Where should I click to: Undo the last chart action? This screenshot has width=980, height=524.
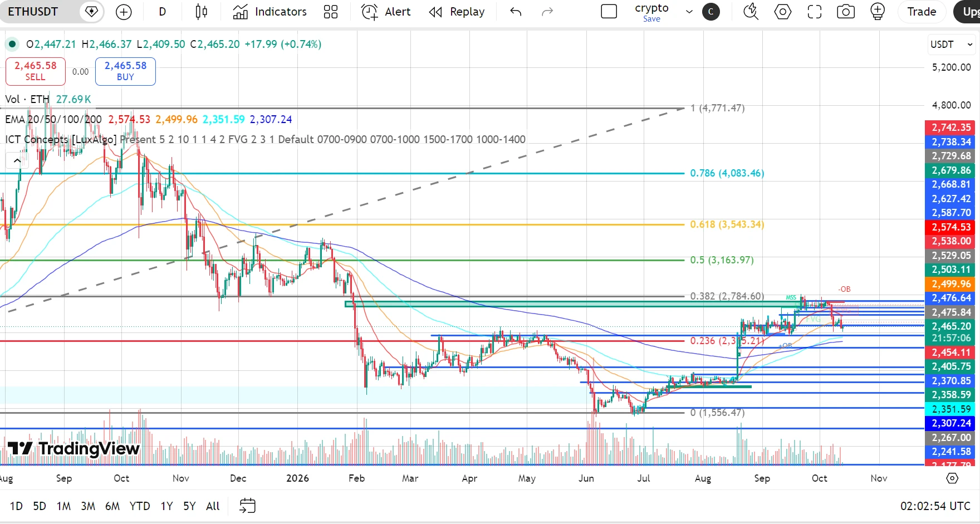[516, 12]
